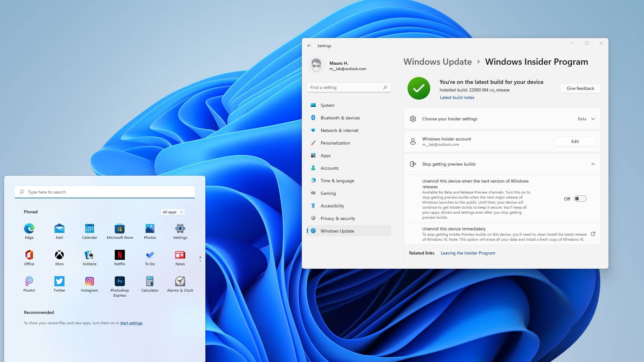Image resolution: width=644 pixels, height=362 pixels.
Task: Open the To Do app
Action: pos(150,255)
